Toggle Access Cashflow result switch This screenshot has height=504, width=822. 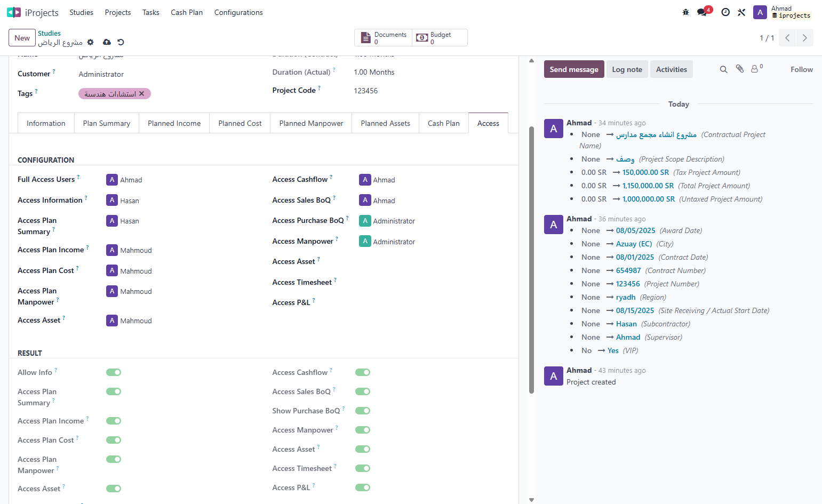(x=363, y=372)
